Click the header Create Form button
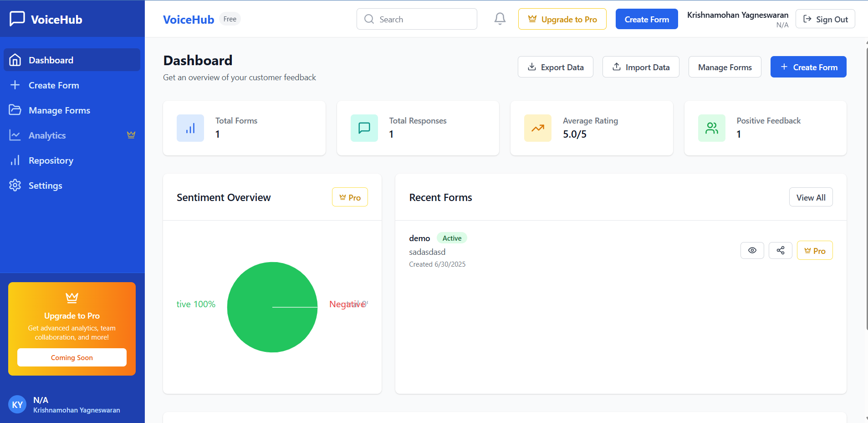868x423 pixels. pyautogui.click(x=647, y=19)
